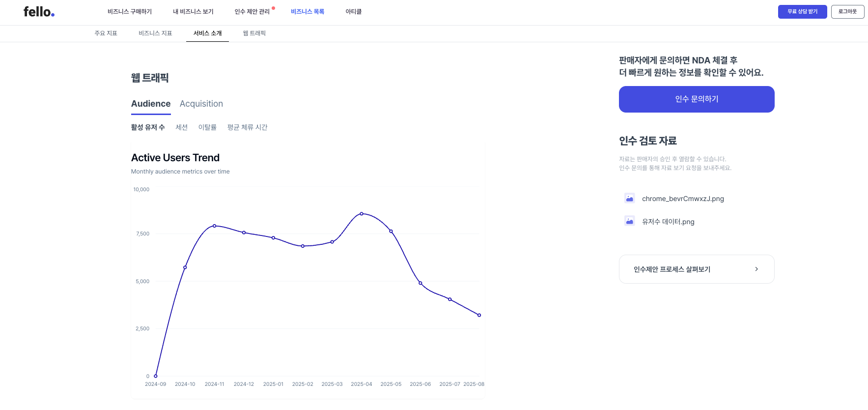Screen dimensions: 868x410
Task: Click the 로그아웃 button
Action: click(x=847, y=11)
